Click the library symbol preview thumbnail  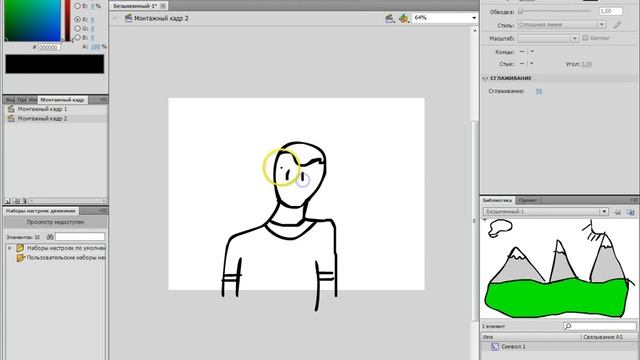[559, 268]
